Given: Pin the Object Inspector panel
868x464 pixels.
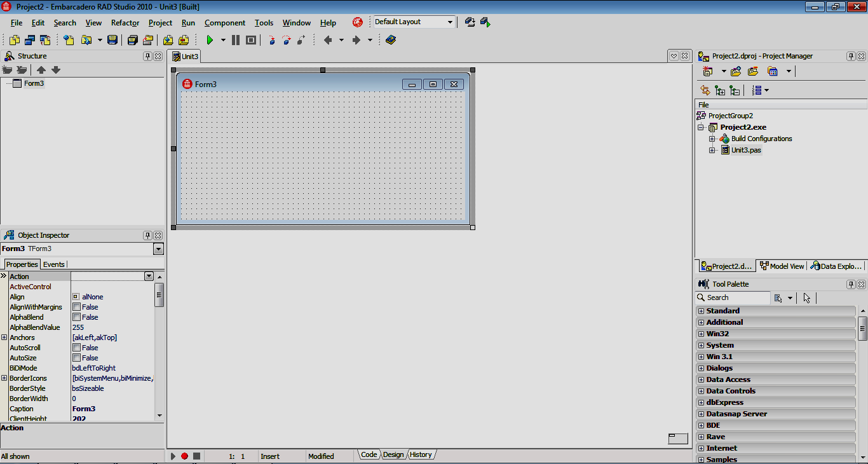Looking at the screenshot, I should tap(147, 235).
